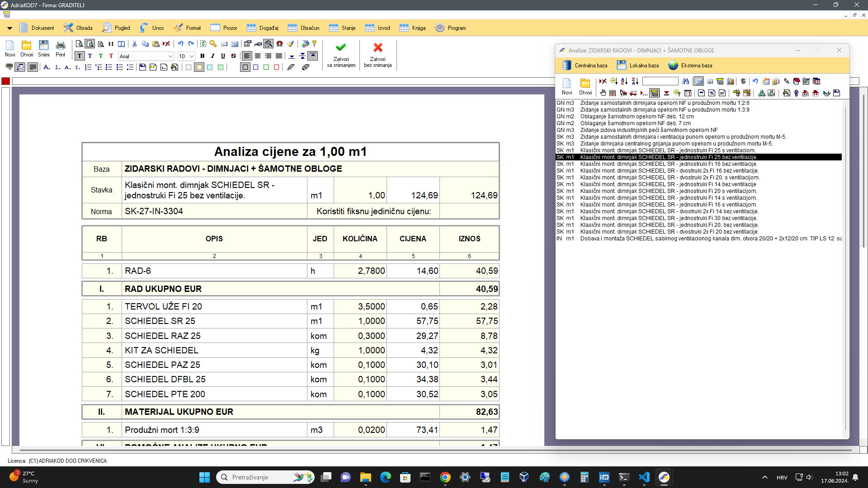Click the eraser tool icon
Viewport: 868px width, 488px height.
(306, 67)
